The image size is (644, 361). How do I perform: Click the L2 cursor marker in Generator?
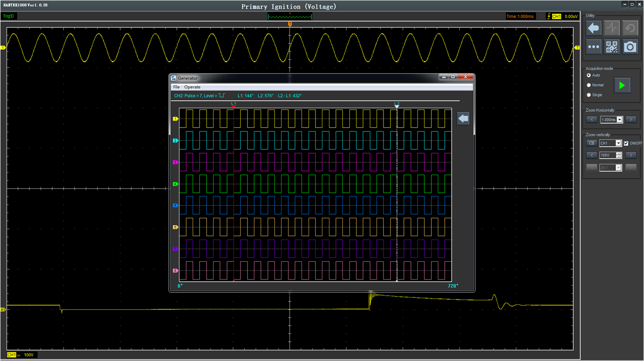397,105
